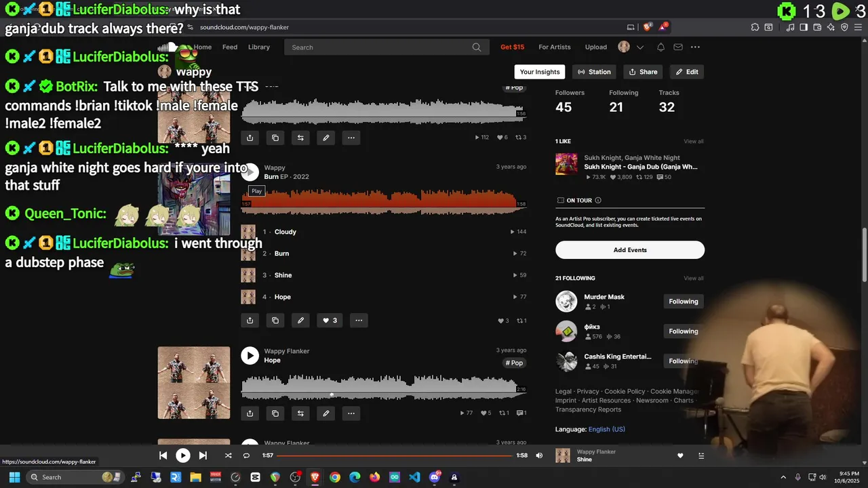
Task: Toggle Following for Cashis King Entertainment
Action: (683, 361)
